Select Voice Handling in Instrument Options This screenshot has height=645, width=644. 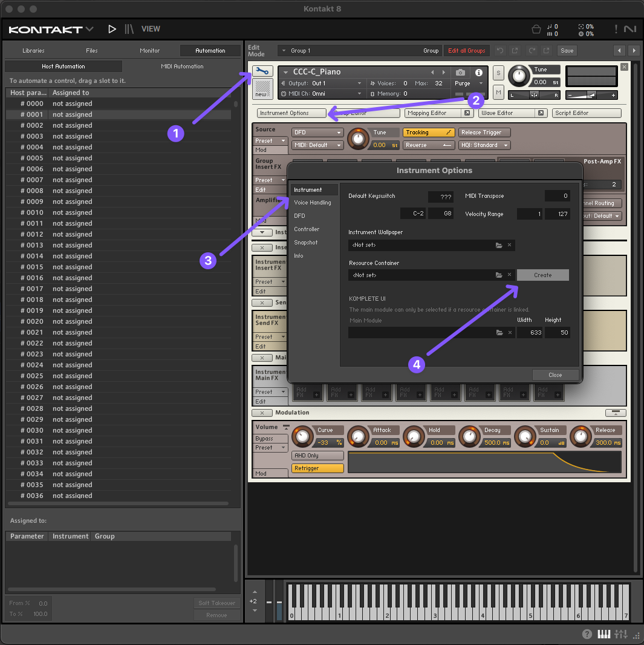(313, 203)
